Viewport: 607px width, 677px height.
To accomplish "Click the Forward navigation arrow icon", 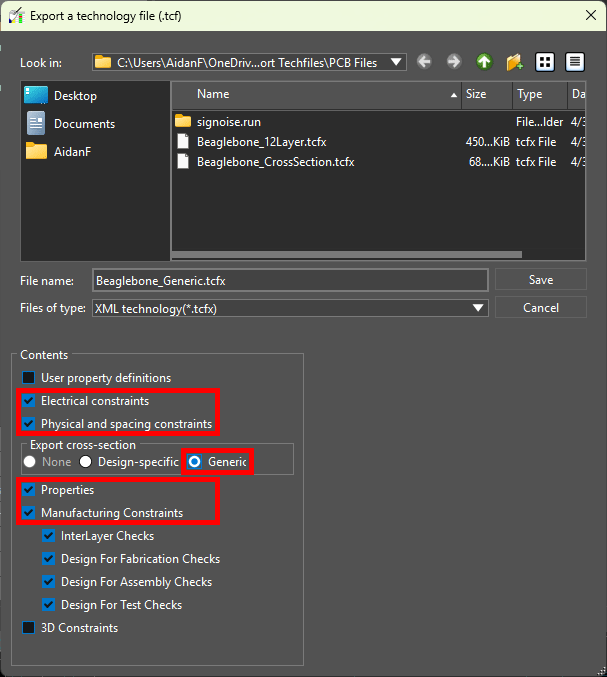I will (454, 62).
